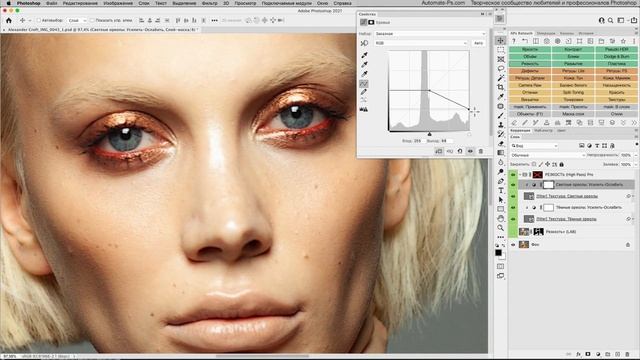Select the Eyedropper tool in the toolbox
This screenshot has height=360, width=640.
tap(500, 97)
